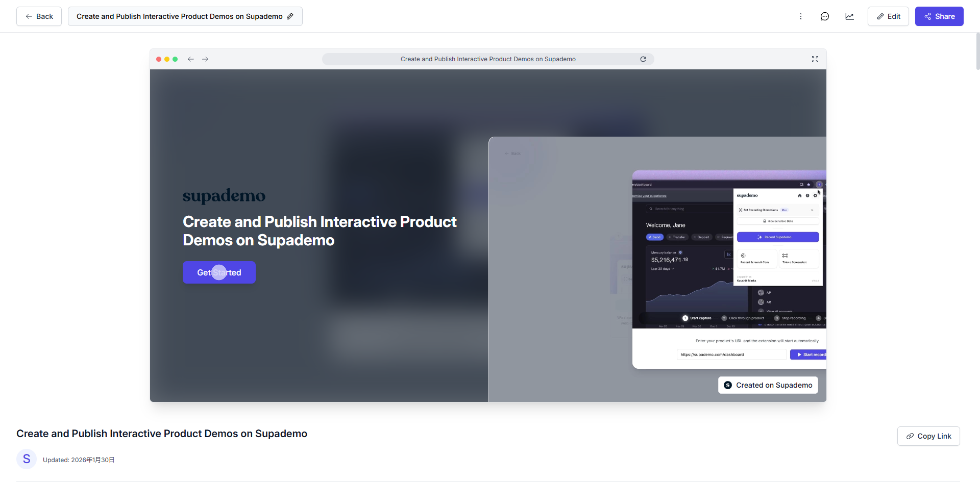
Task: Go back using the Back button
Action: (x=39, y=16)
